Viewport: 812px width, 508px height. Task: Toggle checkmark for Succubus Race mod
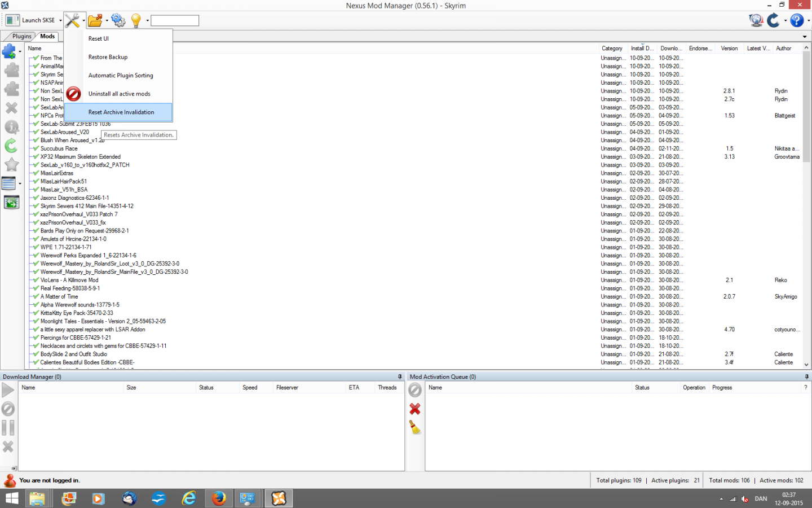tap(36, 148)
